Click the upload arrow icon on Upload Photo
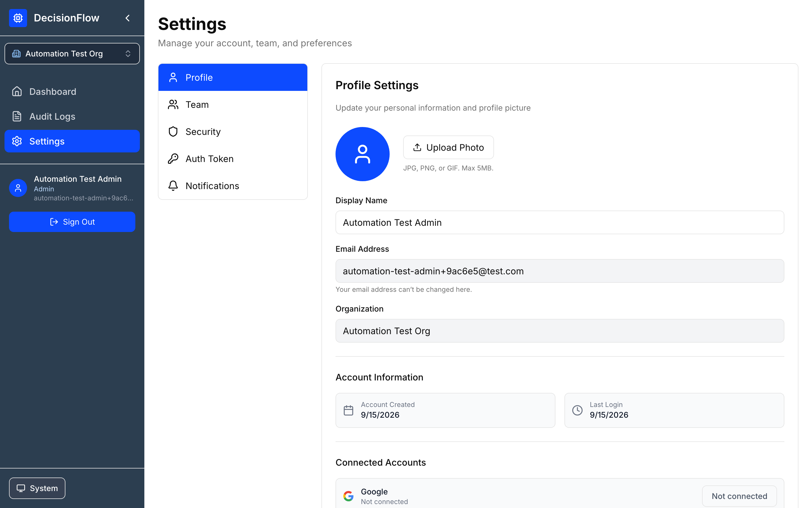 tap(417, 148)
